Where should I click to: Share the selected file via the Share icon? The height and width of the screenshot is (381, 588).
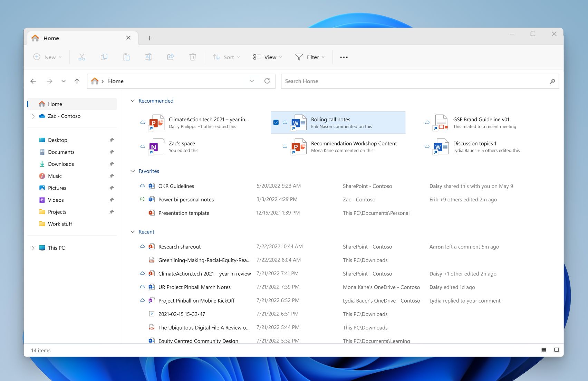click(171, 57)
